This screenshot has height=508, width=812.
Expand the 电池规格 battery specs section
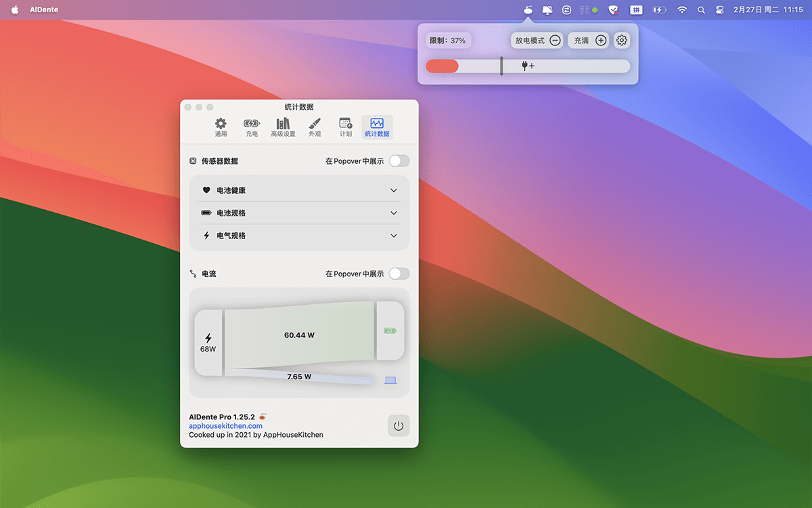coord(299,213)
